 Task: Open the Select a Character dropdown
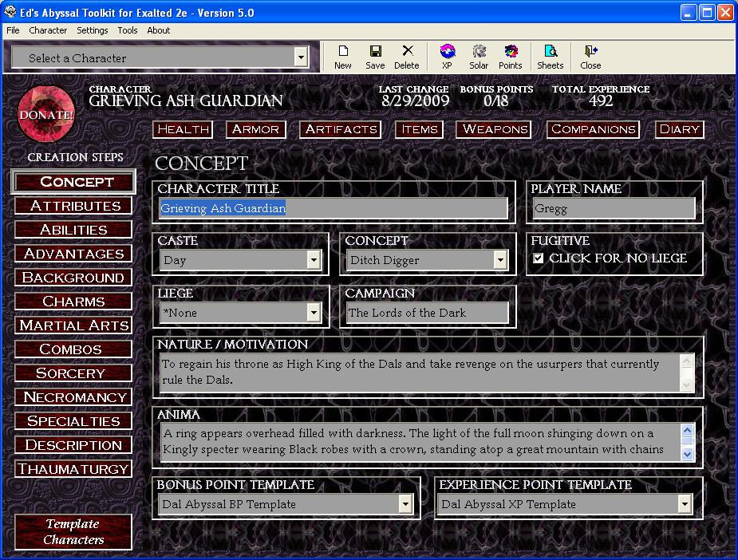(302, 57)
